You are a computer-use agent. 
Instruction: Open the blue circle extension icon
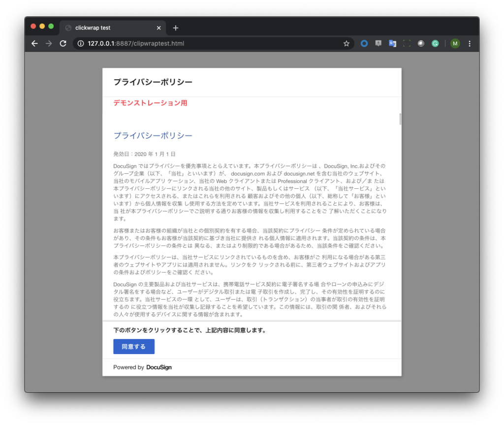[364, 43]
